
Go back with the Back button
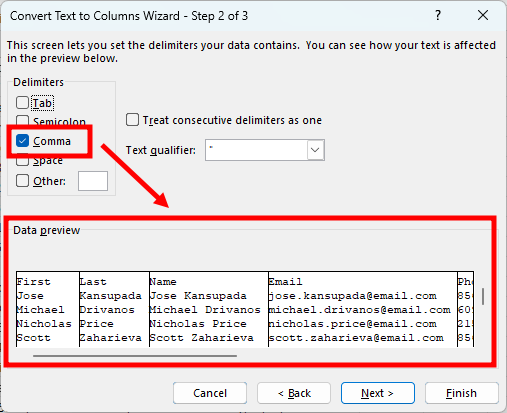coord(294,393)
